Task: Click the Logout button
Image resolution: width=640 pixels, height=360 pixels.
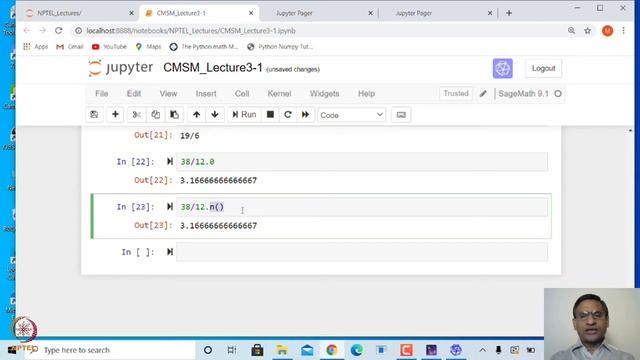Action: [x=543, y=68]
